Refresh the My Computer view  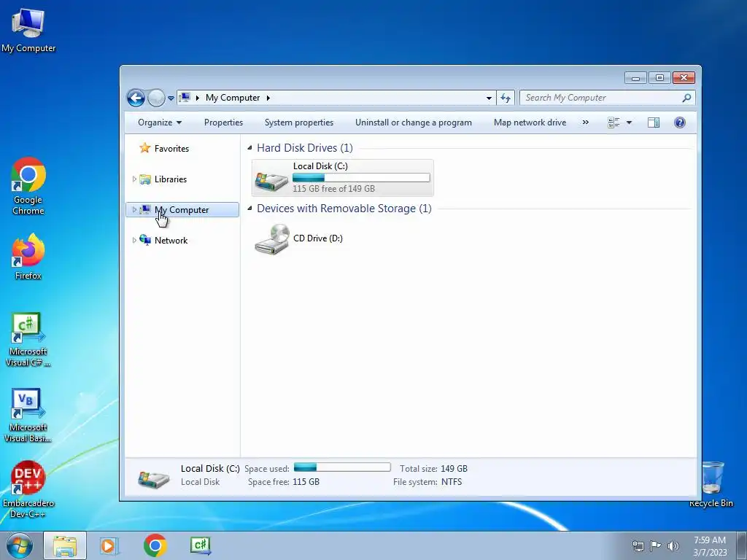pyautogui.click(x=506, y=98)
